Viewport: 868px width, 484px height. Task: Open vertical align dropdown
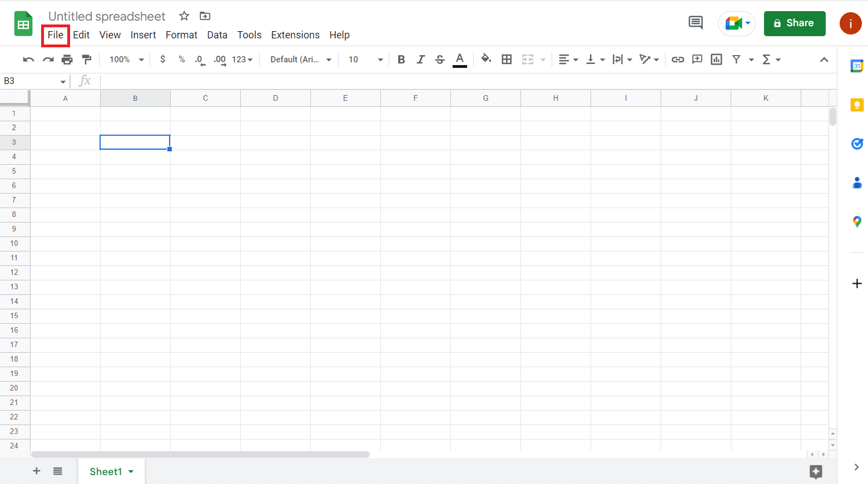(596, 60)
